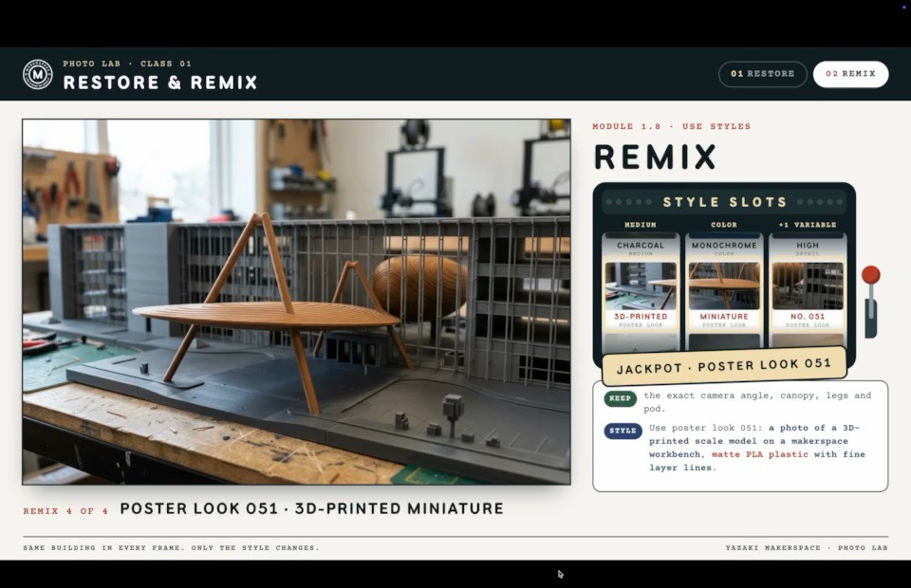Click the Module 1.8 Use Styles label
The width and height of the screenshot is (911, 588).
click(x=672, y=126)
